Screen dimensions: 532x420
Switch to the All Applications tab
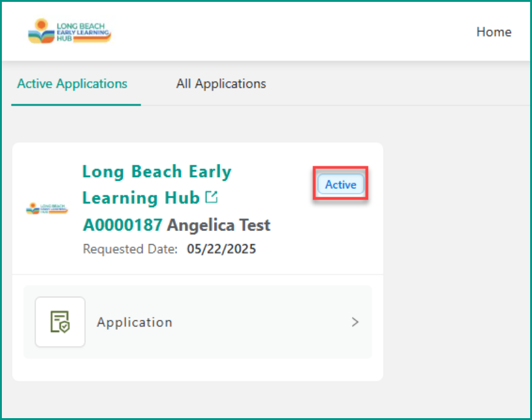[221, 84]
